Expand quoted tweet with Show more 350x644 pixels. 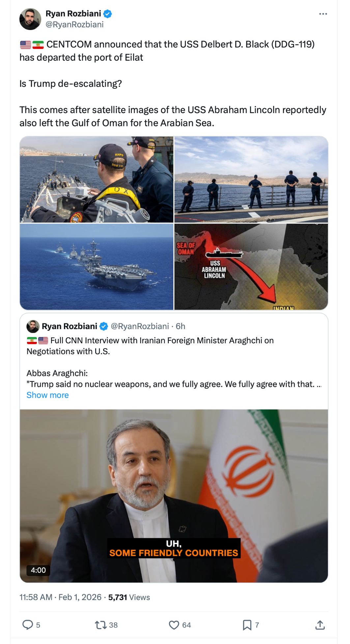pyautogui.click(x=48, y=395)
